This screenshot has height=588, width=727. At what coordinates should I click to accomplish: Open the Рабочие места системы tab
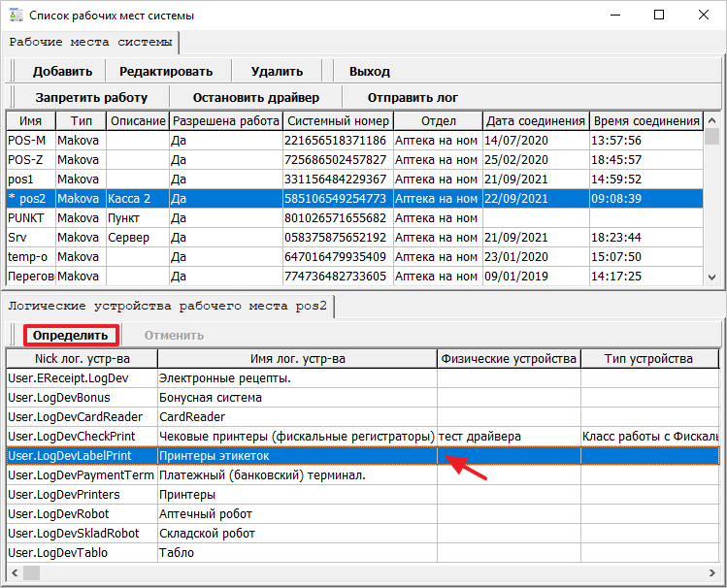(x=91, y=42)
